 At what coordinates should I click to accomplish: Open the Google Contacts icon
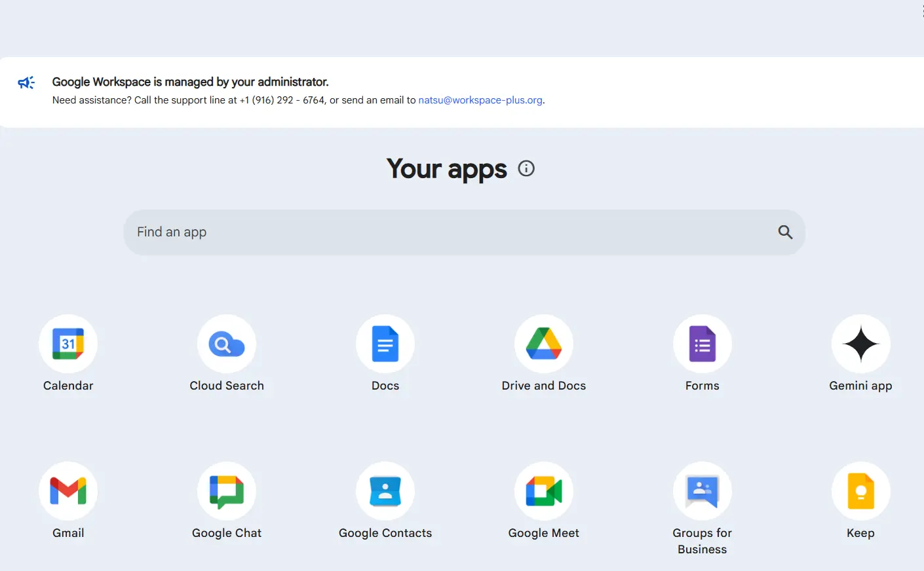pyautogui.click(x=385, y=491)
